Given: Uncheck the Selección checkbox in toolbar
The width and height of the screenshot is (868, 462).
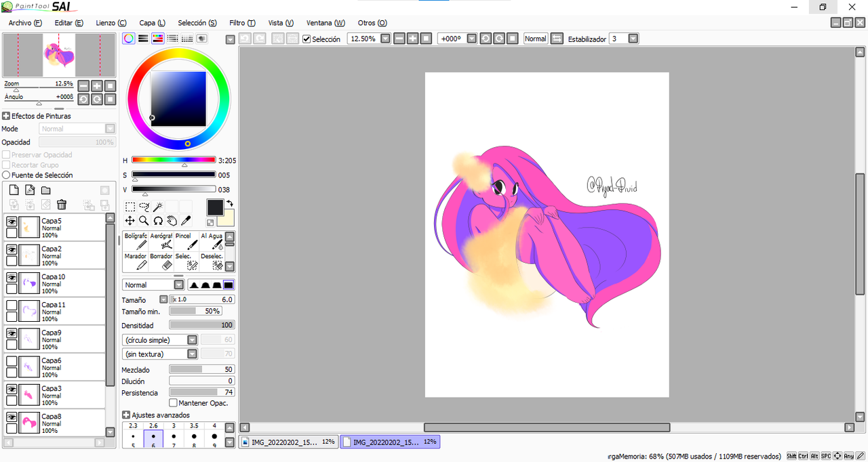Looking at the screenshot, I should click(x=307, y=39).
